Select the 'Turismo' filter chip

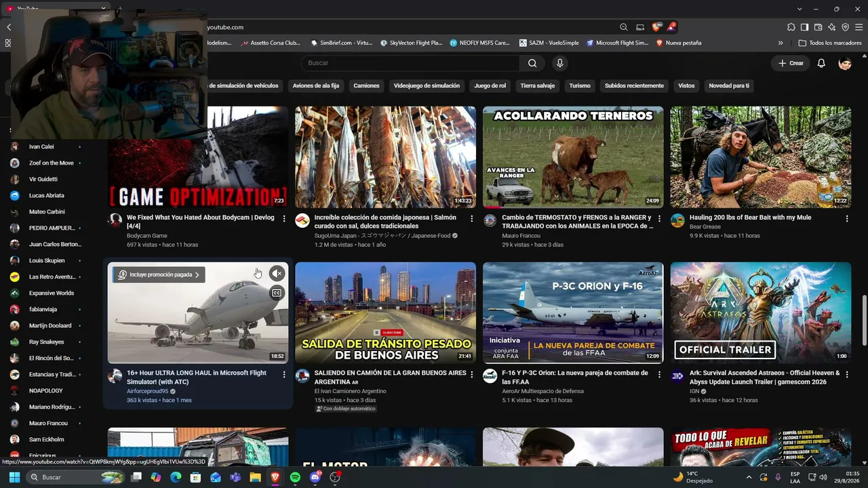(580, 85)
